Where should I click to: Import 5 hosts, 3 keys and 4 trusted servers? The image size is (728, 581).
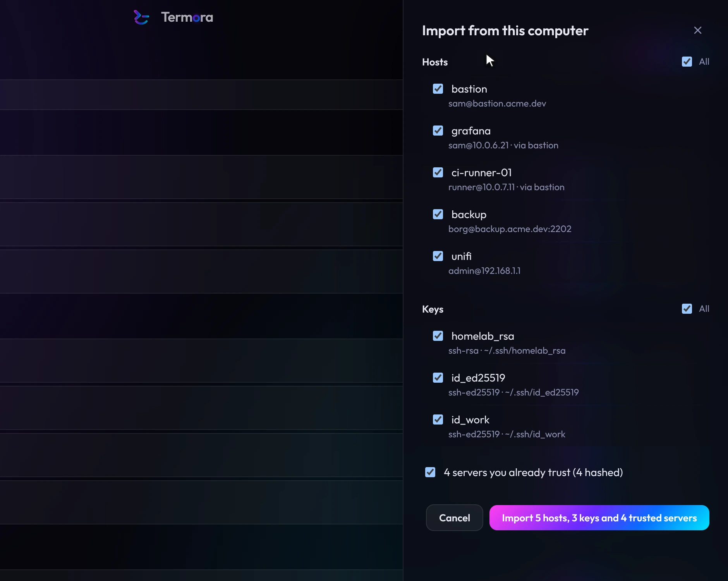pos(599,518)
